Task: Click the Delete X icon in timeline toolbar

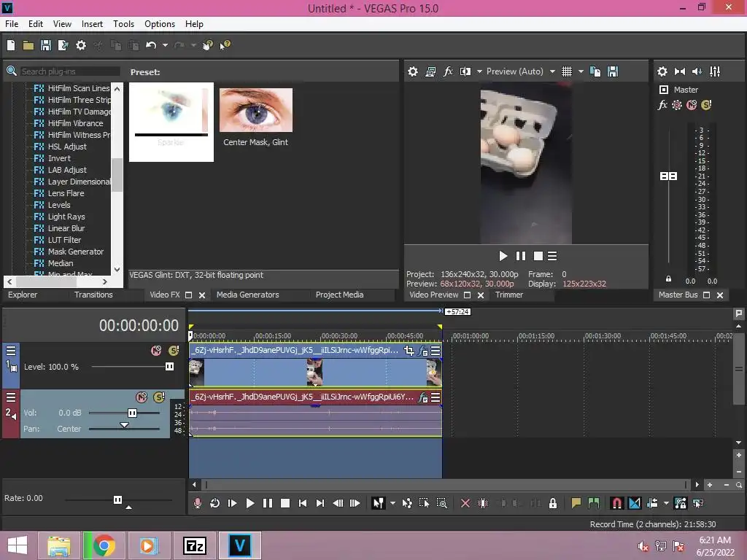Action: click(x=465, y=503)
